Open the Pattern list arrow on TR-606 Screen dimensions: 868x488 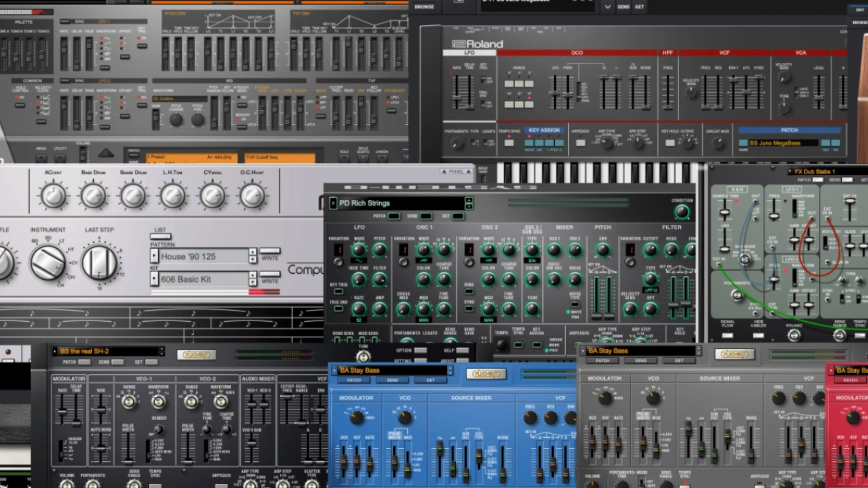[x=154, y=256]
